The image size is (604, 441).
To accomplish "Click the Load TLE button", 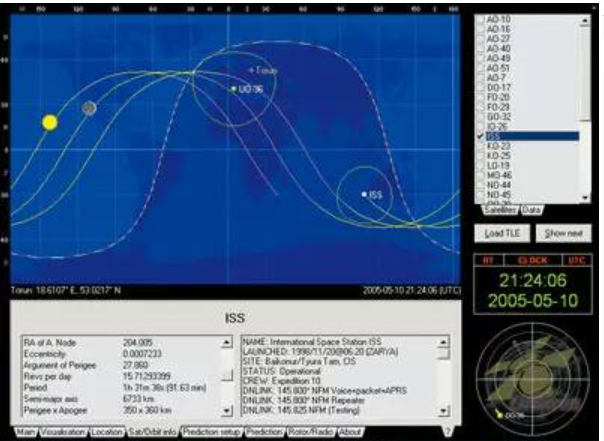I will [x=502, y=233].
